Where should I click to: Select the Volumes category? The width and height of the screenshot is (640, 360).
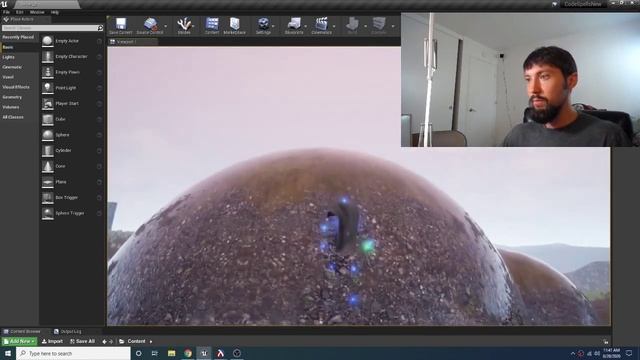[11, 107]
